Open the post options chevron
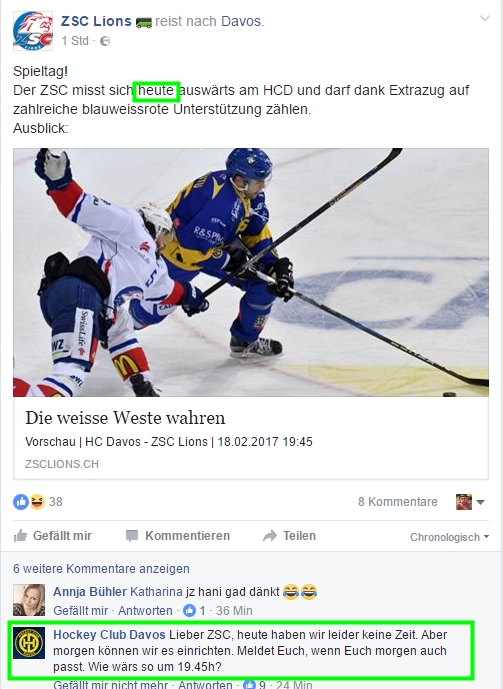Screen dimensions: 503x689 pos(485,18)
